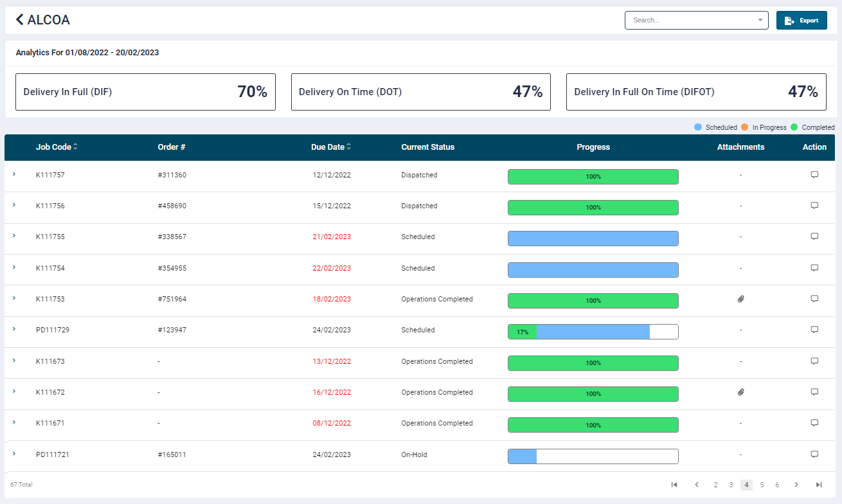Go to the last page of results
Viewport: 842px width, 504px height.
point(819,485)
